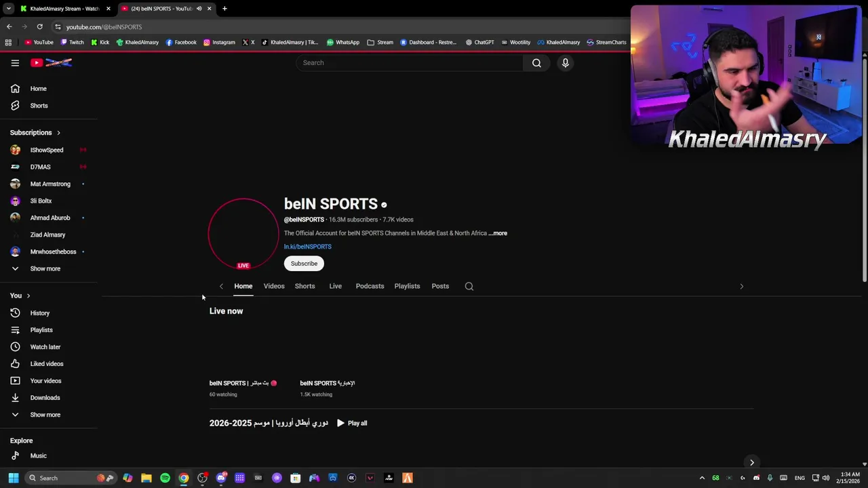The height and width of the screenshot is (488, 868).
Task: Launch Spotify from the taskbar
Action: tap(165, 478)
